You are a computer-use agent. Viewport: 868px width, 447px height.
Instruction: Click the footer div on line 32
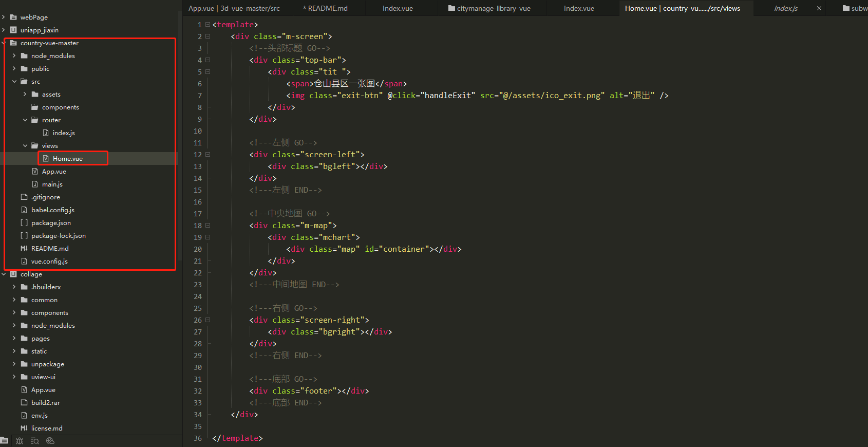pos(309,391)
